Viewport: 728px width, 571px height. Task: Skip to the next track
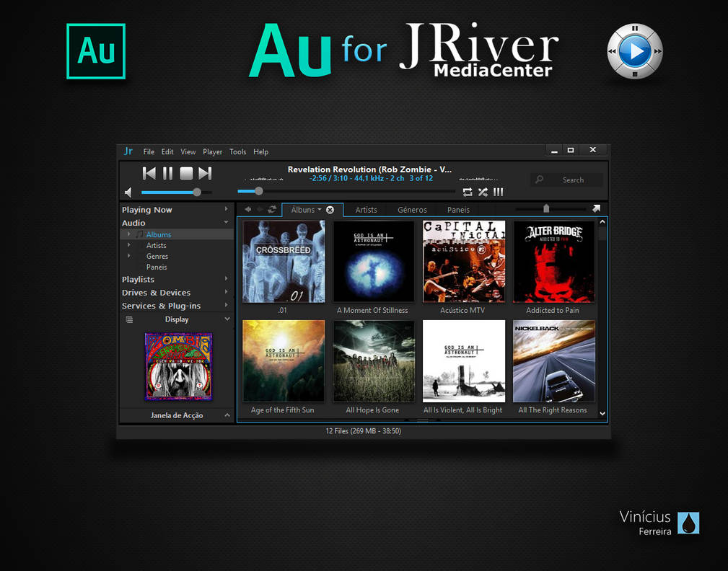point(205,173)
